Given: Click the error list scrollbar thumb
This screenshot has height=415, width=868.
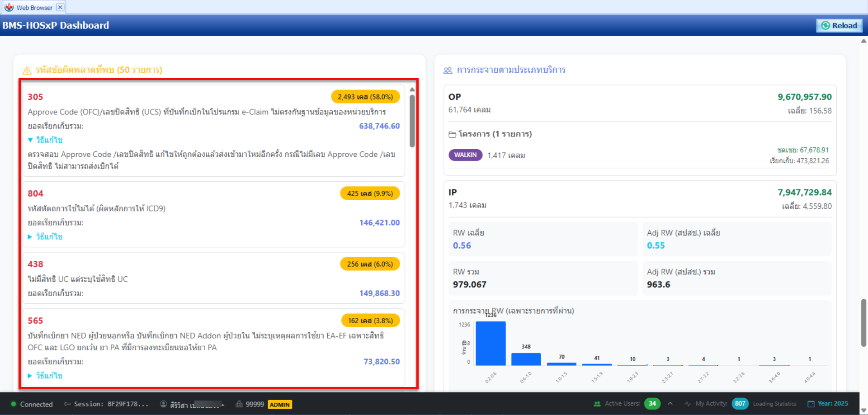Looking at the screenshot, I should click(412, 120).
